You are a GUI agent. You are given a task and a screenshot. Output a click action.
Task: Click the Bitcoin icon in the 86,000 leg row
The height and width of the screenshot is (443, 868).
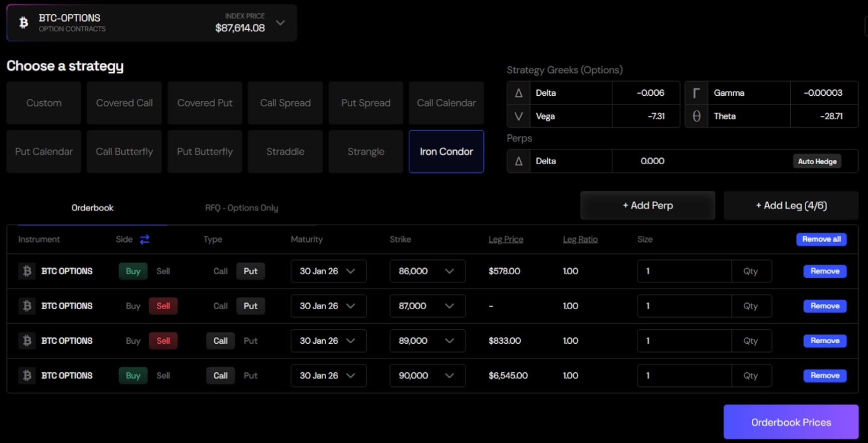27,271
